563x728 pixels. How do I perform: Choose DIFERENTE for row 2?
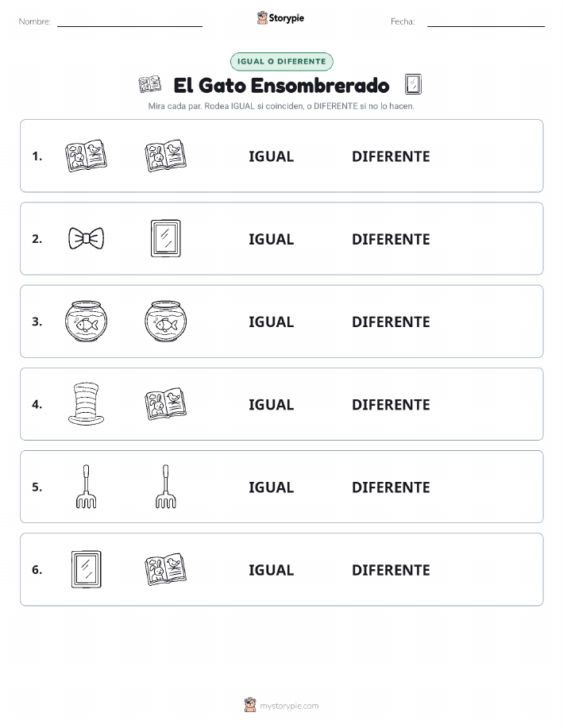391,239
